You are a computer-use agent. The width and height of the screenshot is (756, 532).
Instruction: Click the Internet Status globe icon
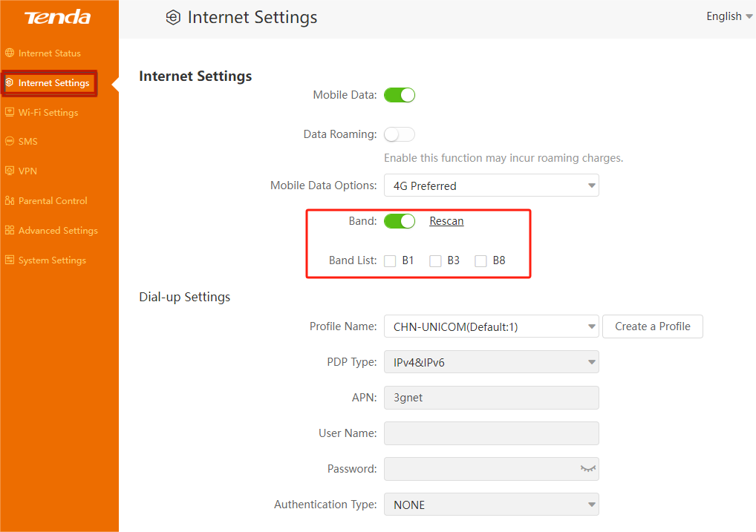(10, 53)
